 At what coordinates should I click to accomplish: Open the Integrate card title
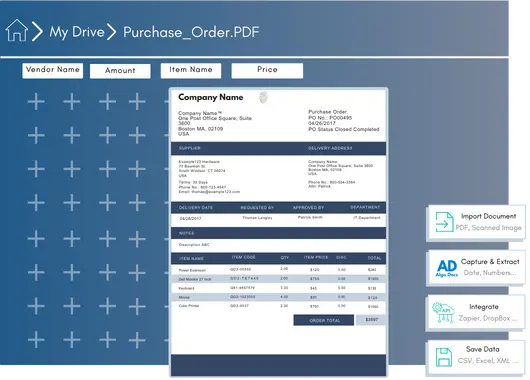click(484, 307)
